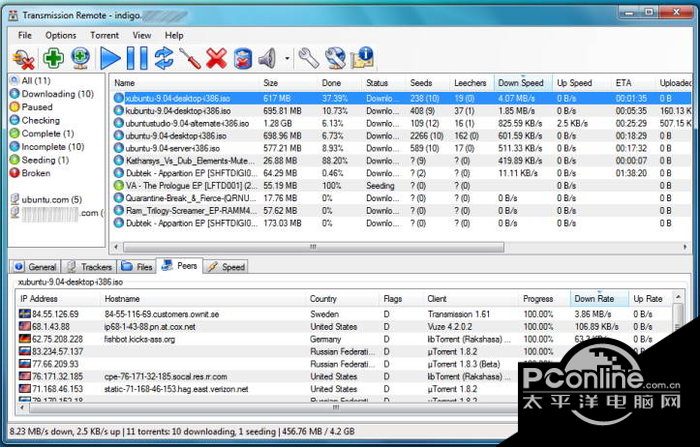Image resolution: width=700 pixels, height=447 pixels.
Task: Click the green plus add torrent icon
Action: click(x=51, y=58)
